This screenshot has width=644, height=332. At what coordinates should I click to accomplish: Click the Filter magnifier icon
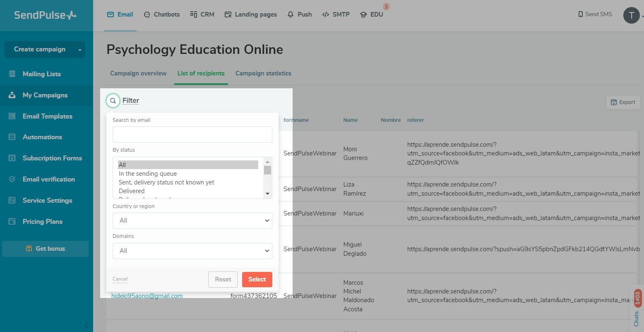point(113,100)
